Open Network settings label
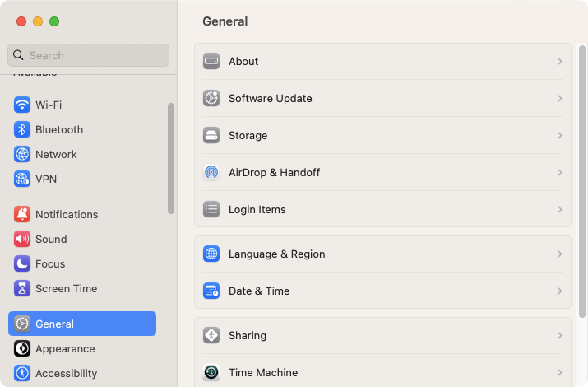588x387 pixels. pyautogui.click(x=56, y=154)
